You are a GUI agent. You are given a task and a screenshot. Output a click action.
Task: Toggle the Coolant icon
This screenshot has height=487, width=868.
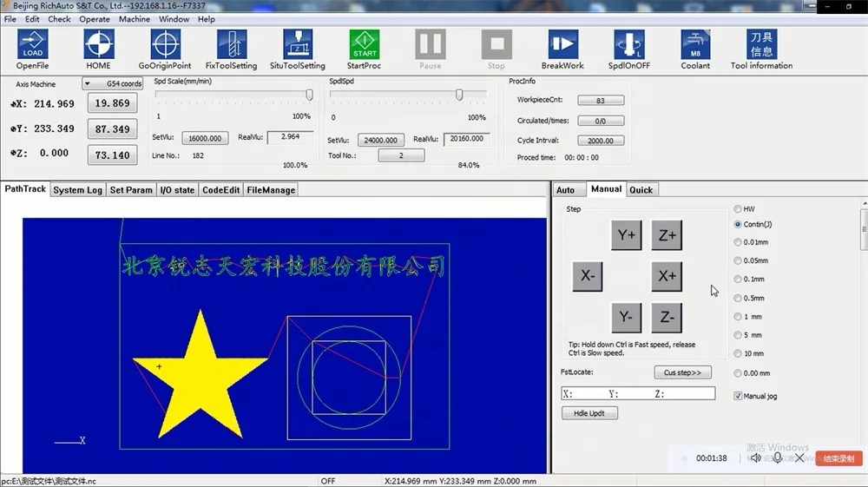pyautogui.click(x=695, y=44)
